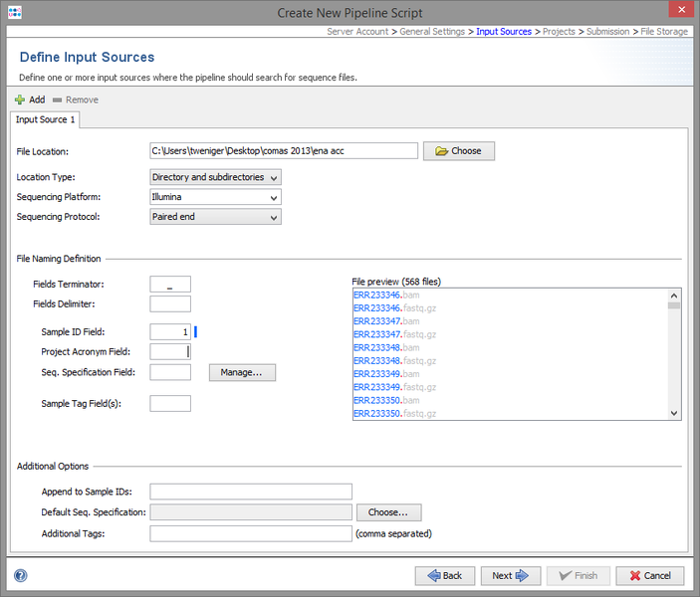This screenshot has height=597, width=700.
Task: Jump to Submission breadcrumb step
Action: 607,32
